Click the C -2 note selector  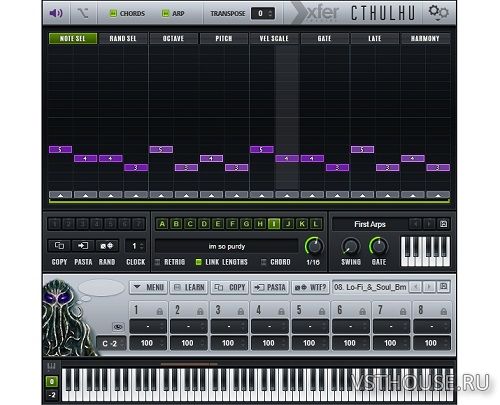[111, 343]
